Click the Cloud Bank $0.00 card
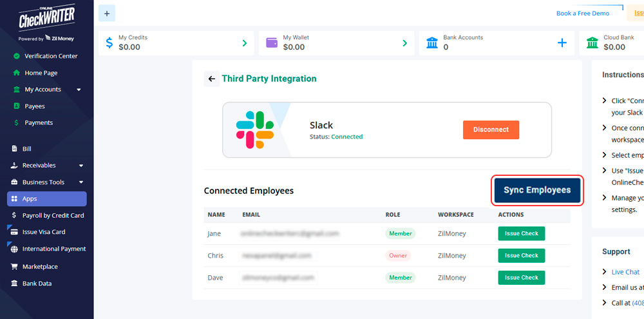644x319 pixels. click(x=612, y=43)
